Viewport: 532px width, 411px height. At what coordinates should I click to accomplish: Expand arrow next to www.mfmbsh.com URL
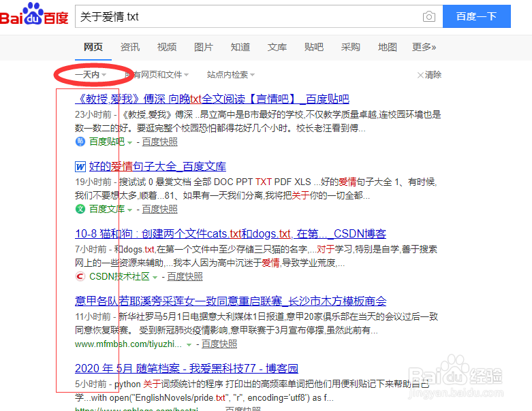(189, 345)
